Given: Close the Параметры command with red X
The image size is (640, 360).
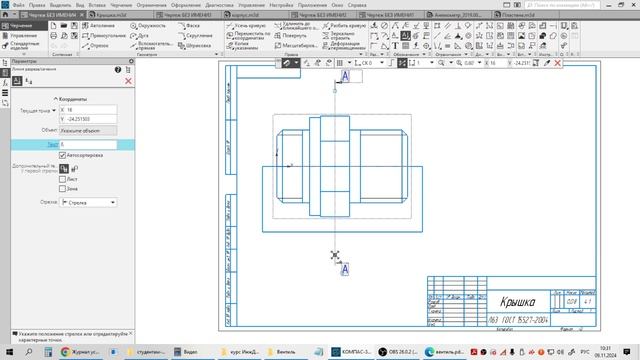Looking at the screenshot, I should pyautogui.click(x=128, y=81).
